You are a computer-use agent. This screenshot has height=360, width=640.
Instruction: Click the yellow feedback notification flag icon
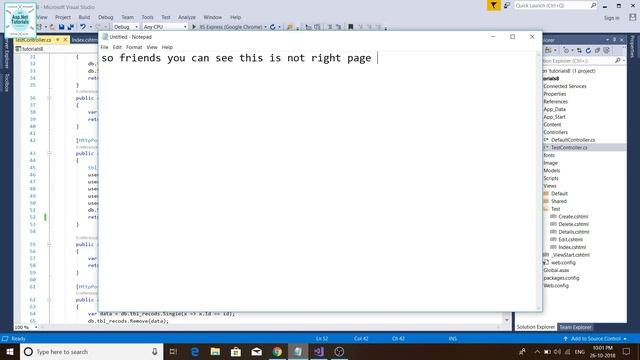coord(493,5)
